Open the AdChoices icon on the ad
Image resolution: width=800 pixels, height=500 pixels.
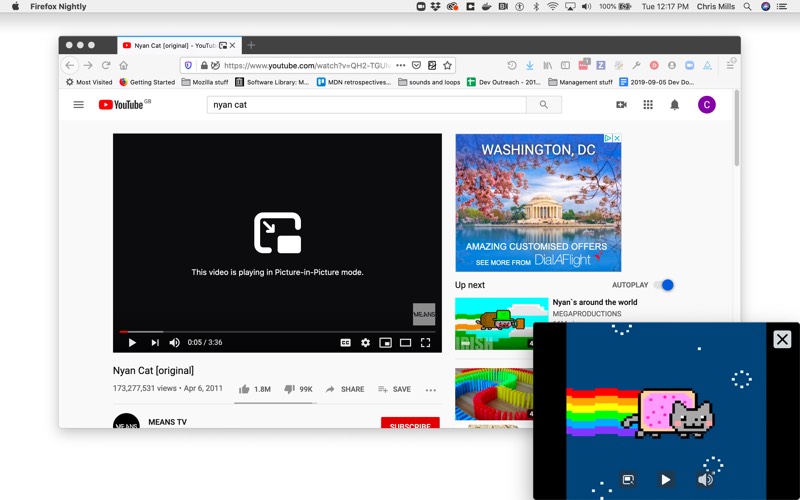[608, 138]
